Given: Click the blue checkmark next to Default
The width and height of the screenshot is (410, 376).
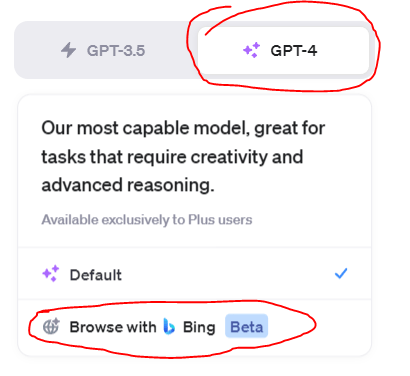Looking at the screenshot, I should (x=341, y=273).
